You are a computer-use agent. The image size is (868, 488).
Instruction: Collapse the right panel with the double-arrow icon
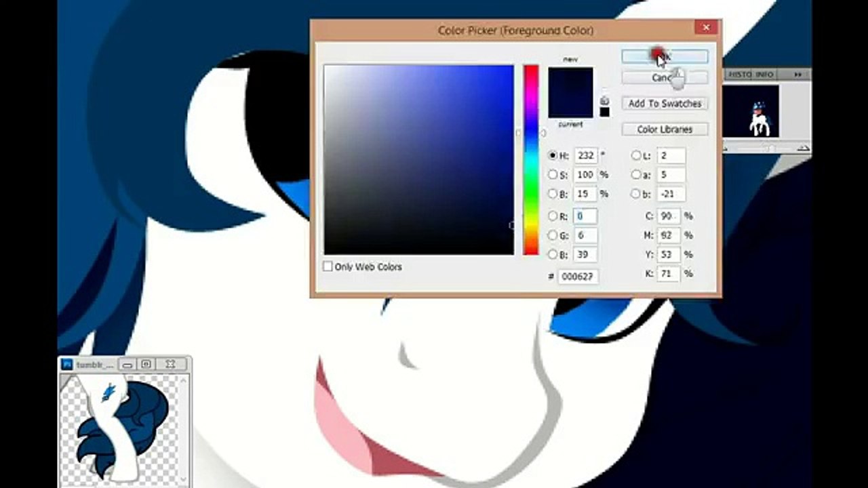pos(798,74)
